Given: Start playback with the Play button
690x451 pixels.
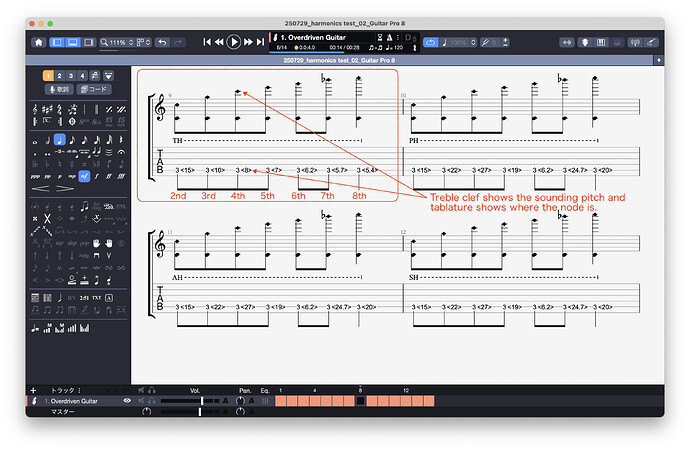Looking at the screenshot, I should 234,42.
